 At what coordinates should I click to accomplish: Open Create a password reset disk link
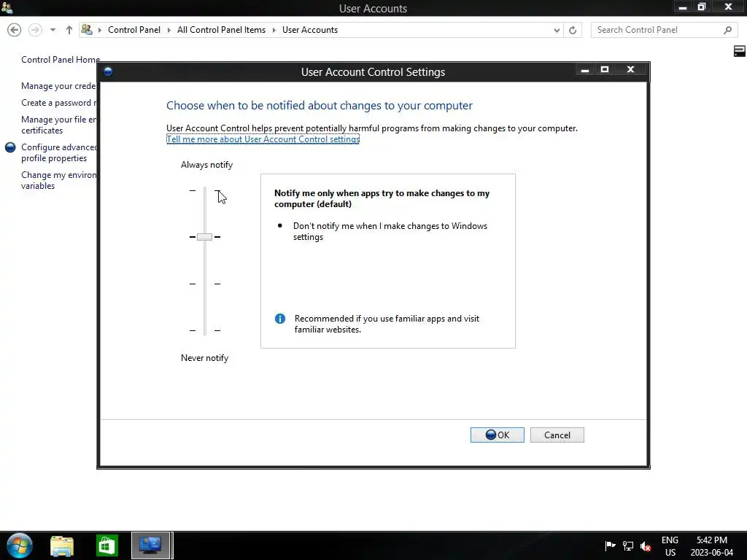click(59, 103)
